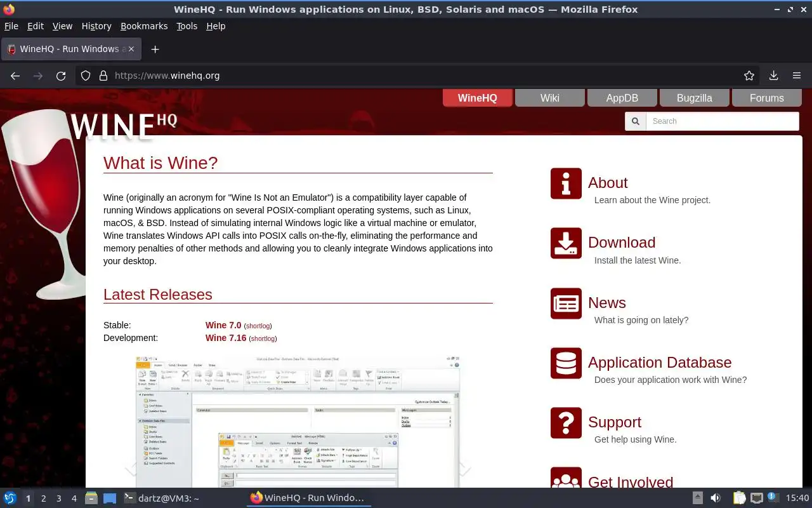
Task: Open the View menu
Action: click(x=62, y=26)
